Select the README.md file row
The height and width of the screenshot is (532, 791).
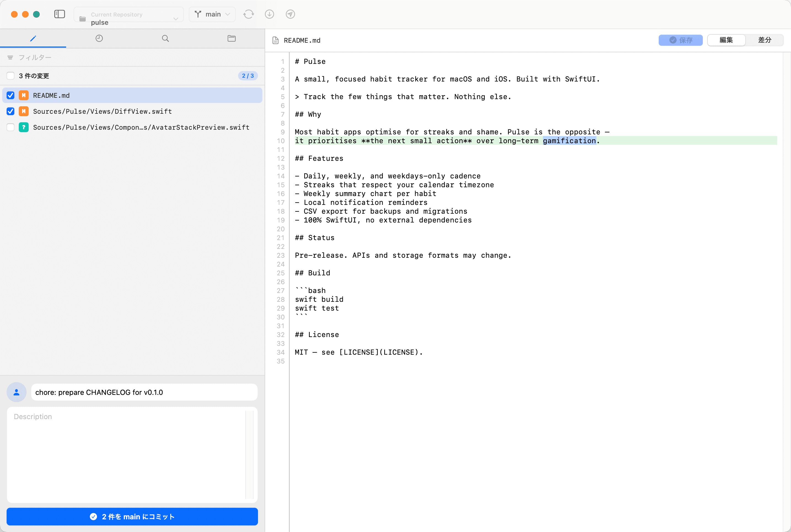[132, 95]
